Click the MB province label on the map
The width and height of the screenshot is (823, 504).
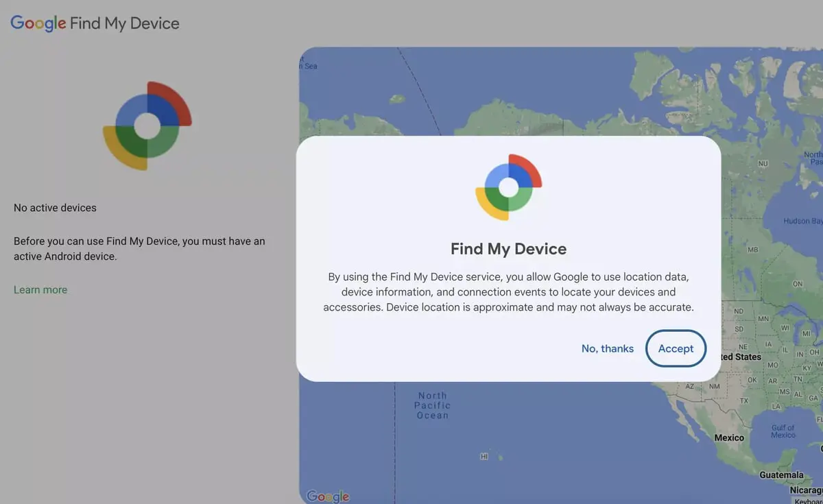pyautogui.click(x=752, y=250)
